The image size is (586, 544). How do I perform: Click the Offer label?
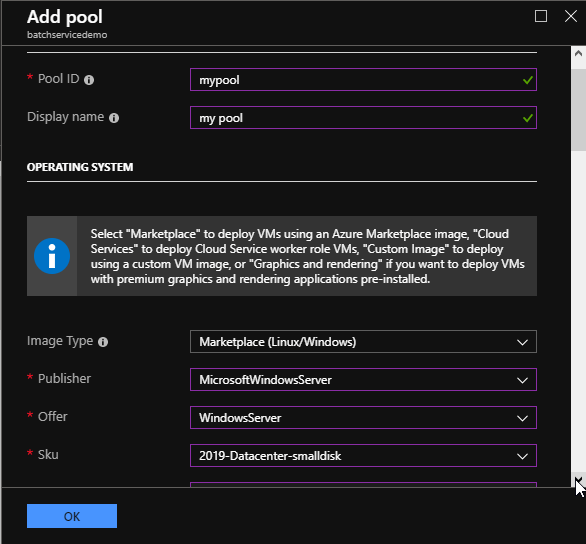(x=53, y=417)
